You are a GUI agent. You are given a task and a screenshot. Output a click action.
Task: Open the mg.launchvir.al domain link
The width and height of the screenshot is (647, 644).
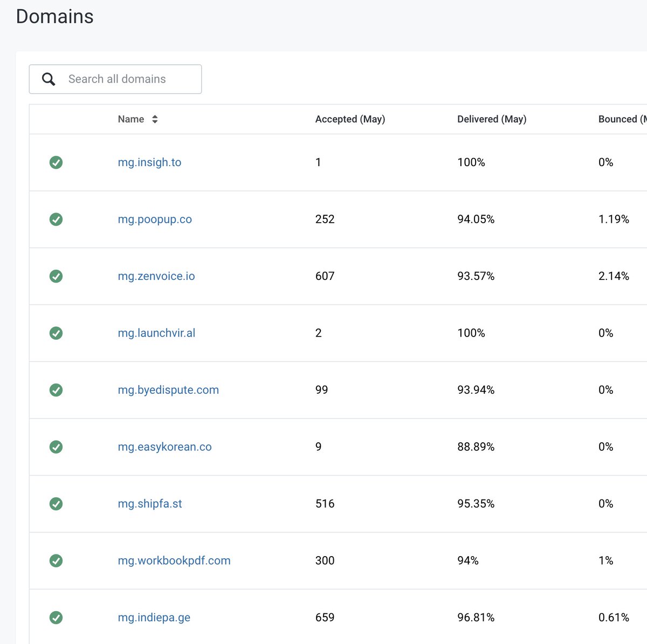[156, 333]
